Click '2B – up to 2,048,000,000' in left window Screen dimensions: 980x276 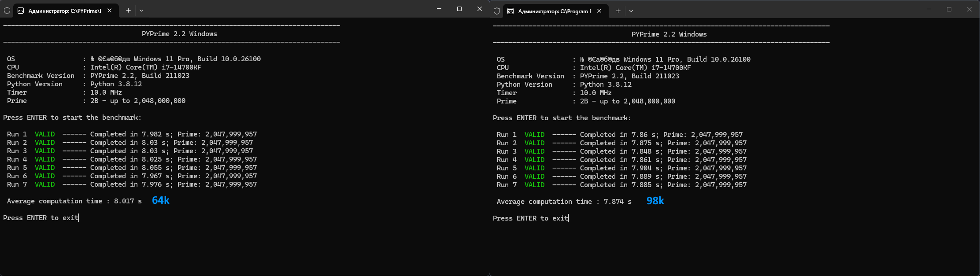[138, 101]
